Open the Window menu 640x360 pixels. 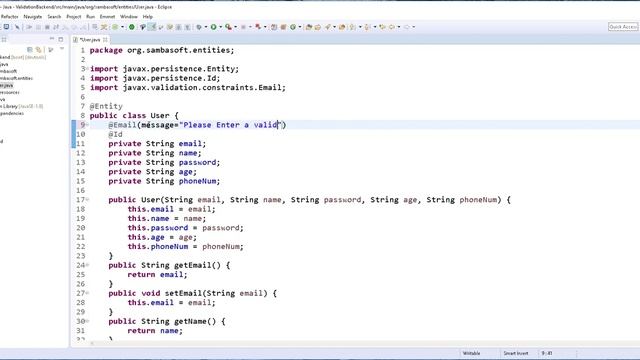click(129, 17)
